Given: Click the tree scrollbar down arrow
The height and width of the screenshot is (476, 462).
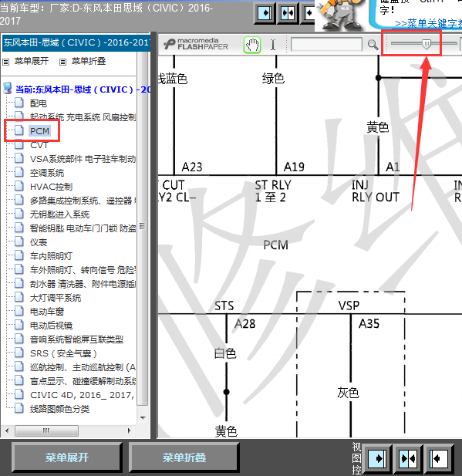Looking at the screenshot, I should point(143,418).
